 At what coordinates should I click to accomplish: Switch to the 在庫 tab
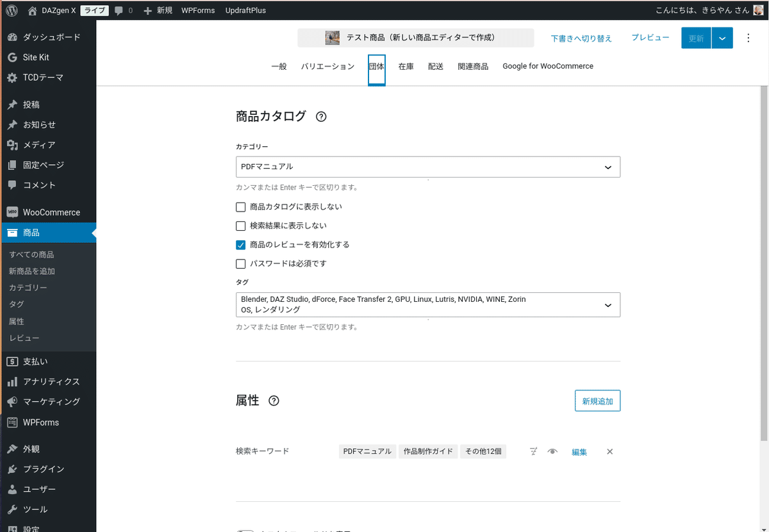coord(406,67)
